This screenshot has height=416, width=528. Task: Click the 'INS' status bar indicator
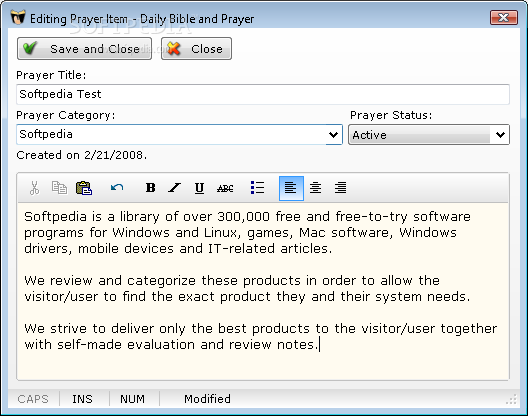82,399
